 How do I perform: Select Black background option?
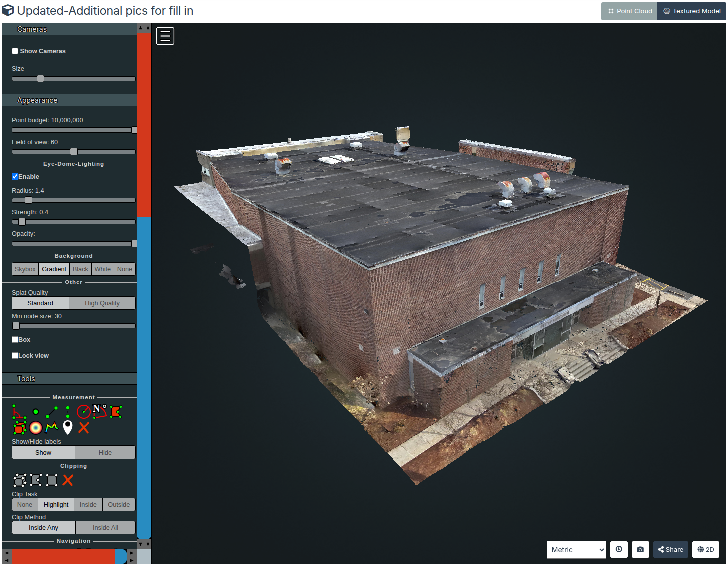(80, 269)
